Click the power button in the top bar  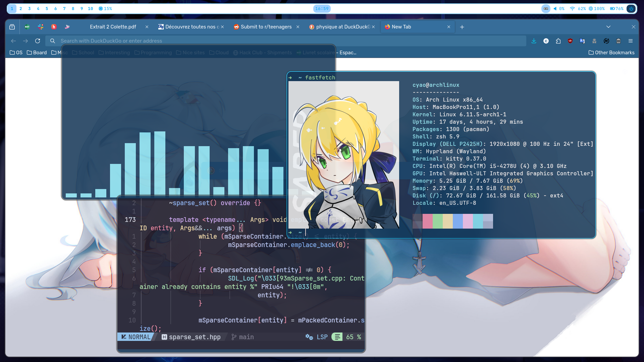coord(631,9)
